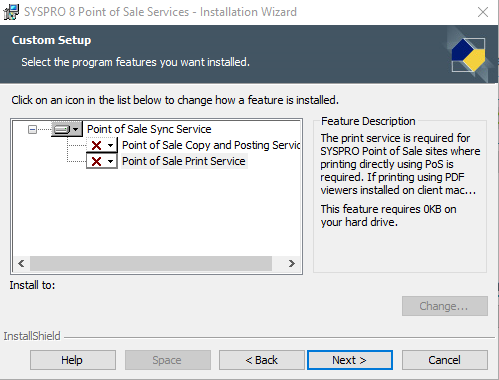
Task: Collapse the Point of Sale Sync Service tree
Action: [x=32, y=129]
